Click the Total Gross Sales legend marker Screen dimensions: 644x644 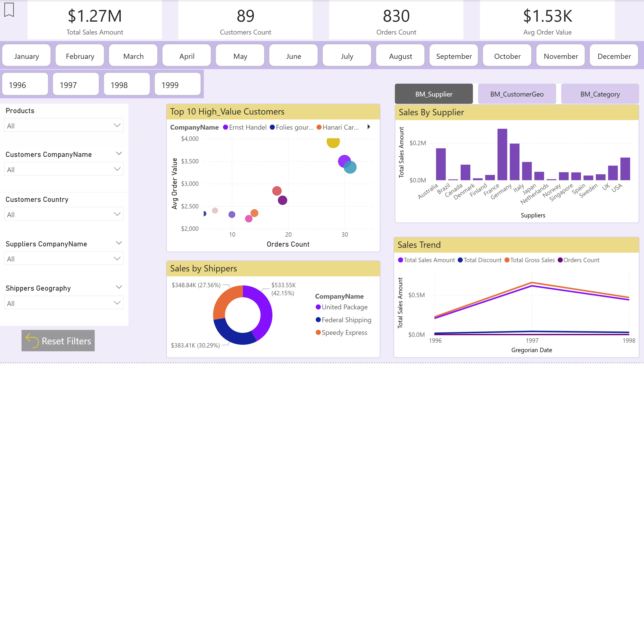[x=507, y=260]
